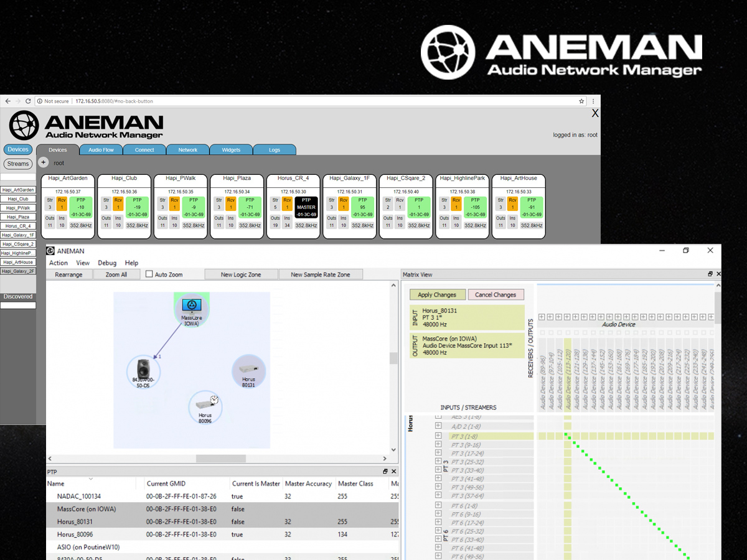Click the Str badge on Hapi_PWalk card
The image size is (747, 560).
click(x=163, y=203)
